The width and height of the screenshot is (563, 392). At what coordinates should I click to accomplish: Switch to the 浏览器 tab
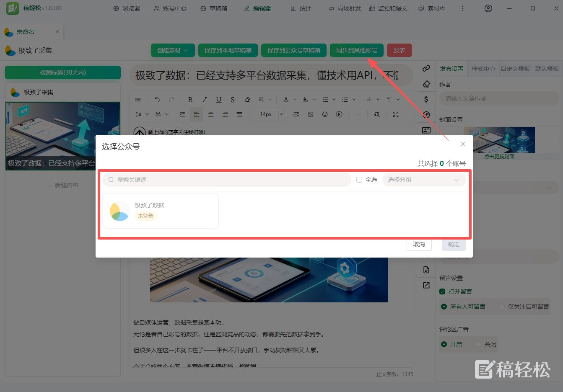[127, 8]
